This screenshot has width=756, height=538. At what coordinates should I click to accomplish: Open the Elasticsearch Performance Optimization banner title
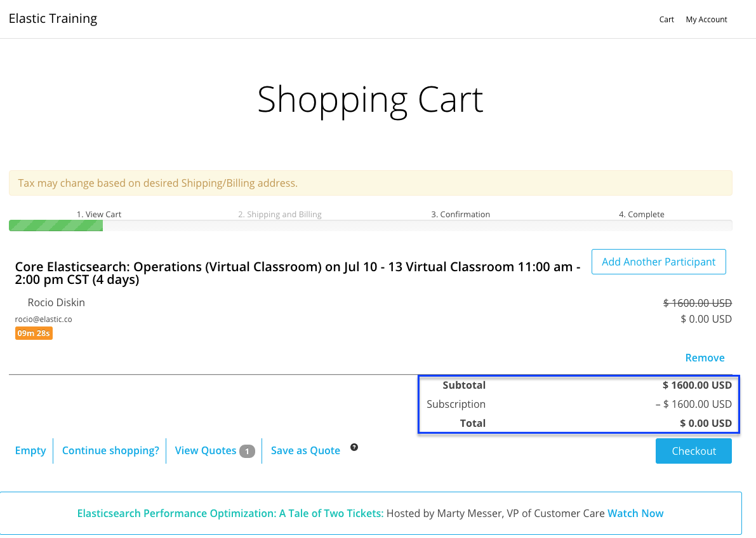pyautogui.click(x=230, y=513)
